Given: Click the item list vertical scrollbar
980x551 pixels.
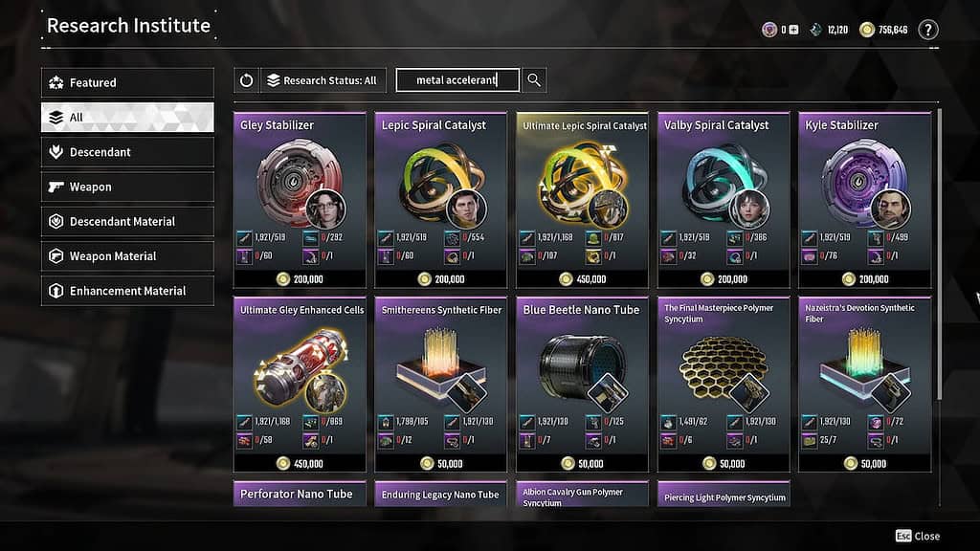Looking at the screenshot, I should [x=938, y=254].
